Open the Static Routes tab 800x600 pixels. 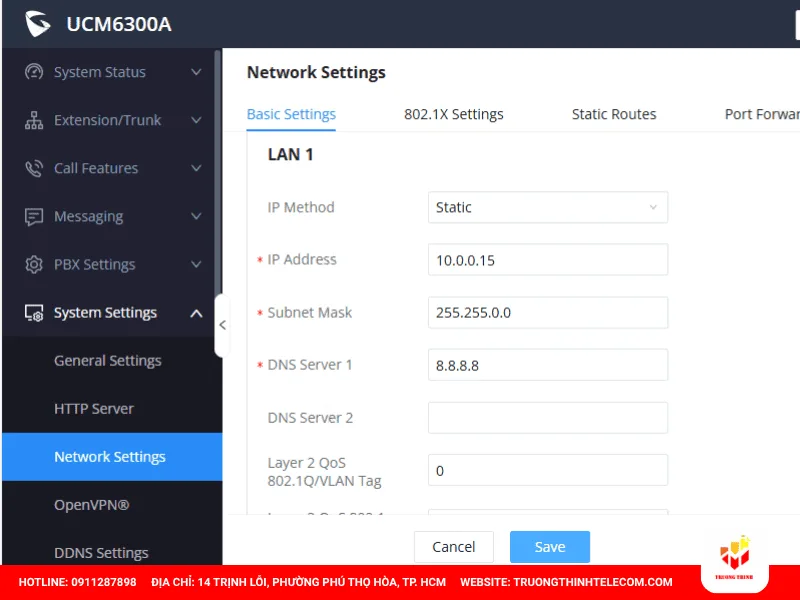pyautogui.click(x=614, y=114)
